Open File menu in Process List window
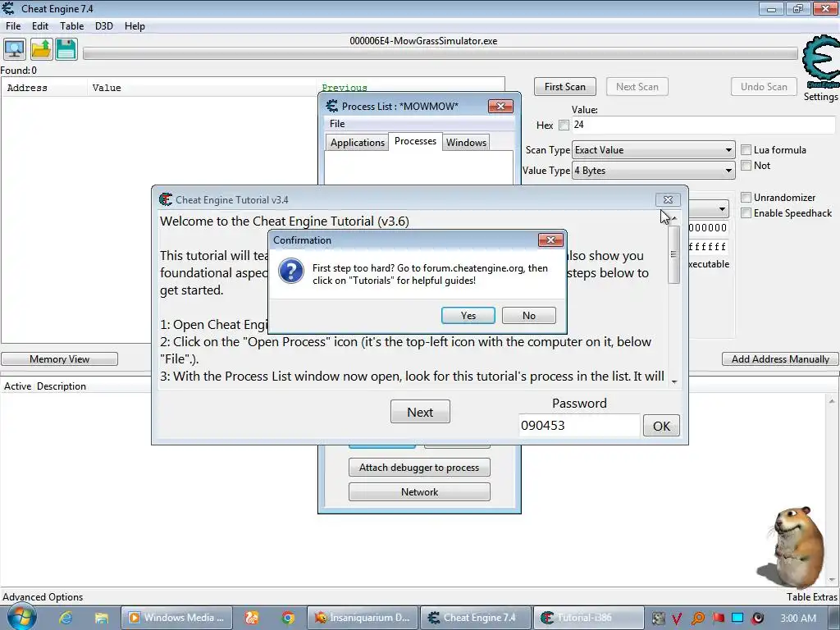Viewport: 840px width, 630px height. click(x=337, y=123)
